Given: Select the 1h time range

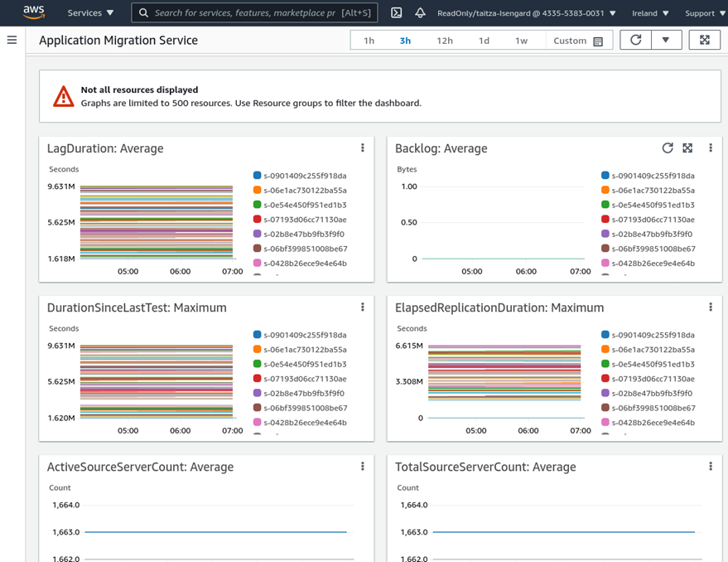Looking at the screenshot, I should tap(369, 41).
